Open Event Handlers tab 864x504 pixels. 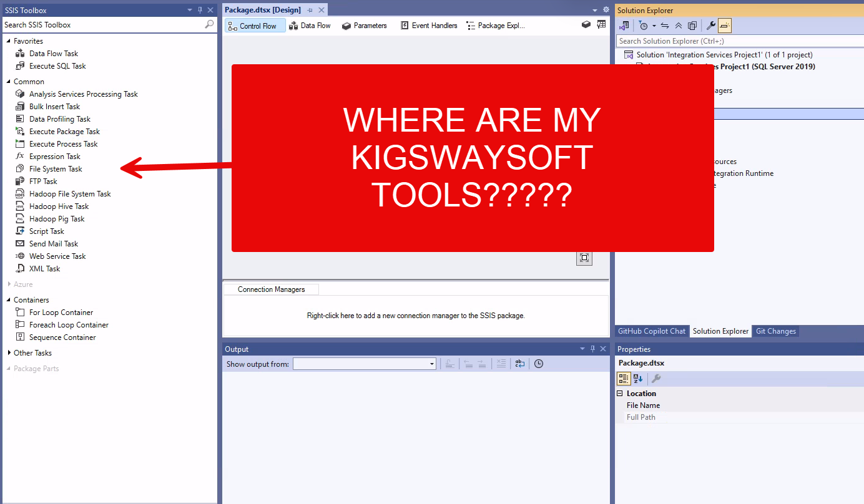[429, 26]
